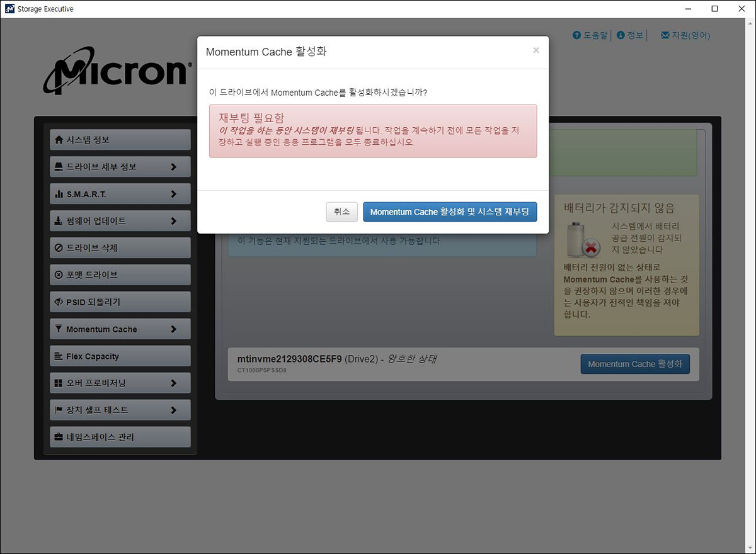Screen dimensions: 756x554
Task: Click the drive name mtinvme2129308CE5F9
Action: click(x=289, y=359)
